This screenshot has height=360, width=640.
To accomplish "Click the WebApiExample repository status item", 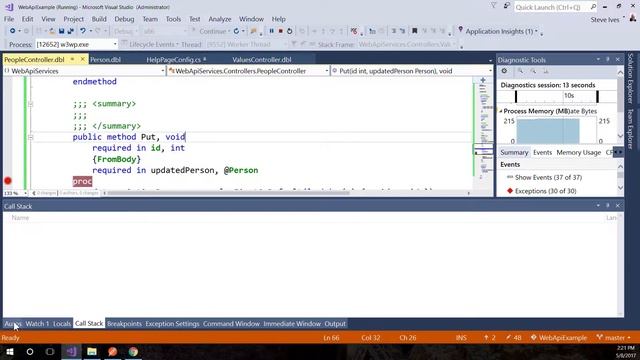I will tap(559, 338).
